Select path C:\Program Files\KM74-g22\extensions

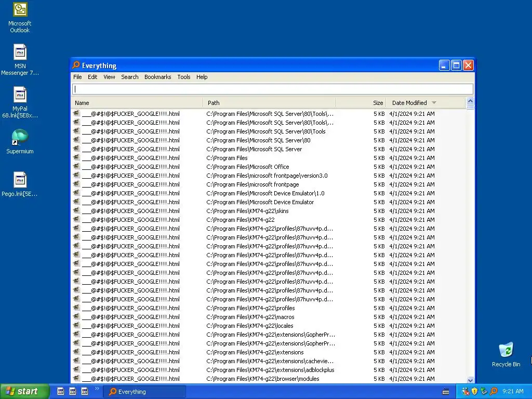click(255, 352)
